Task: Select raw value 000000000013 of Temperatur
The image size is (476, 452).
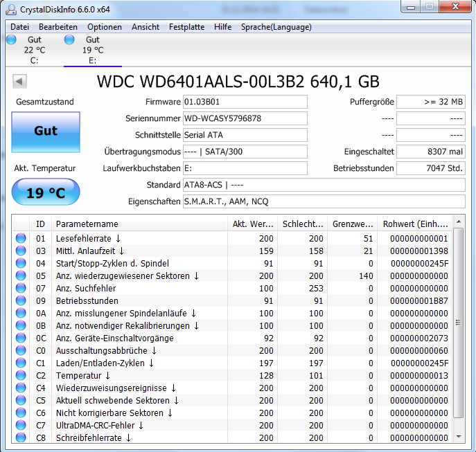Action: click(x=419, y=375)
